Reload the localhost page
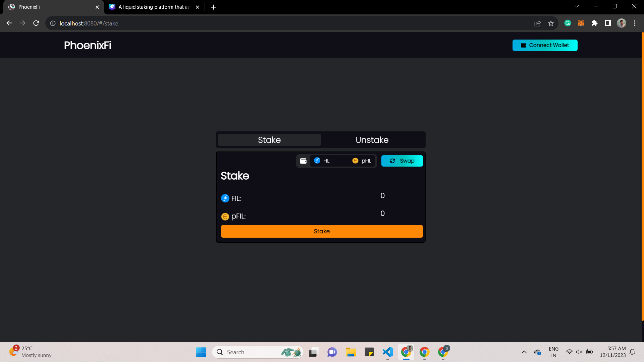Screen dimensions: 644x362 pyautogui.click(x=36, y=23)
